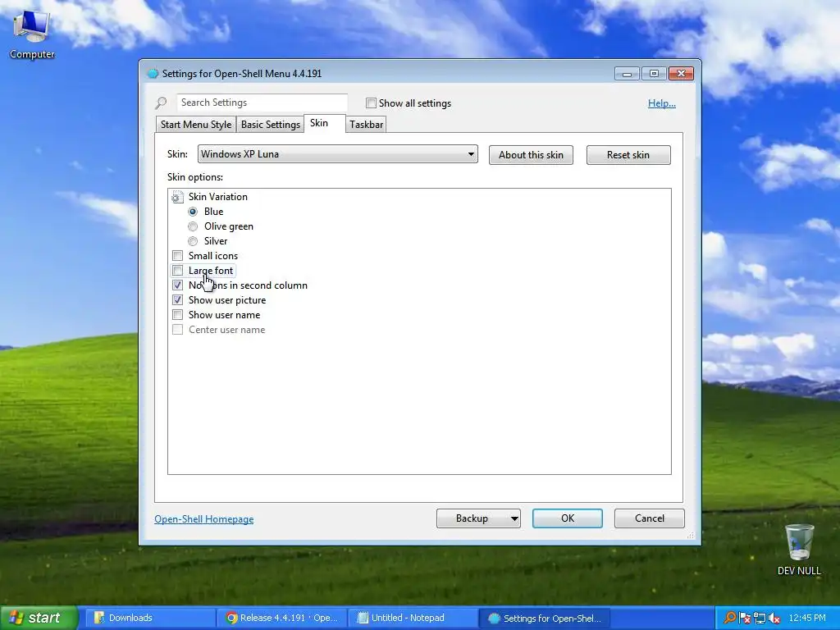Uncheck No icons in second column

[177, 285]
